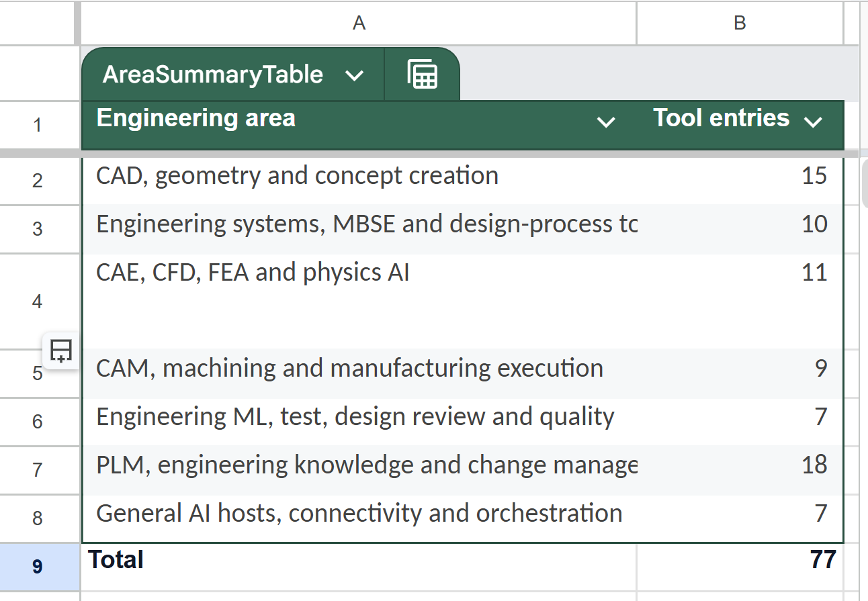Select row 6 header
Viewport: 868px width, 601px height.
click(37, 422)
